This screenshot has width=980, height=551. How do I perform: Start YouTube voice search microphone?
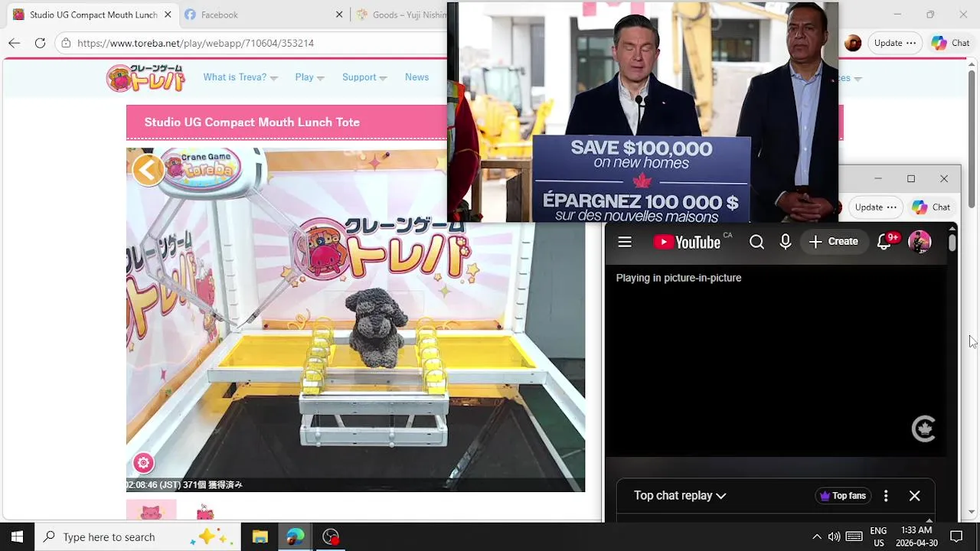(x=785, y=242)
